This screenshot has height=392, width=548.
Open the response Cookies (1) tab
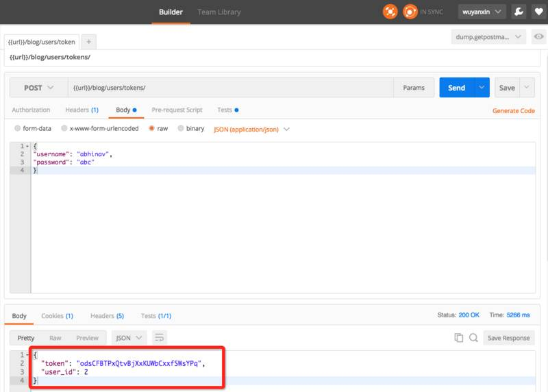[x=58, y=316]
